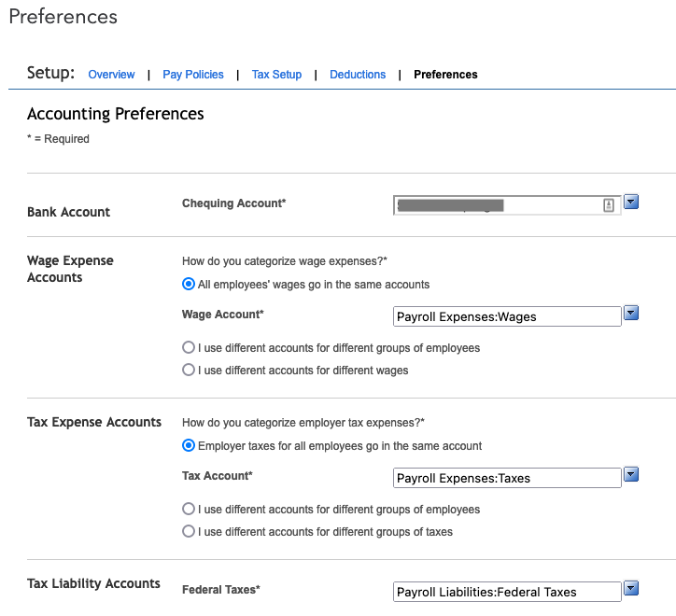Image resolution: width=676 pixels, height=616 pixels.
Task: Click the Federal Taxes liability account field
Action: tap(507, 592)
